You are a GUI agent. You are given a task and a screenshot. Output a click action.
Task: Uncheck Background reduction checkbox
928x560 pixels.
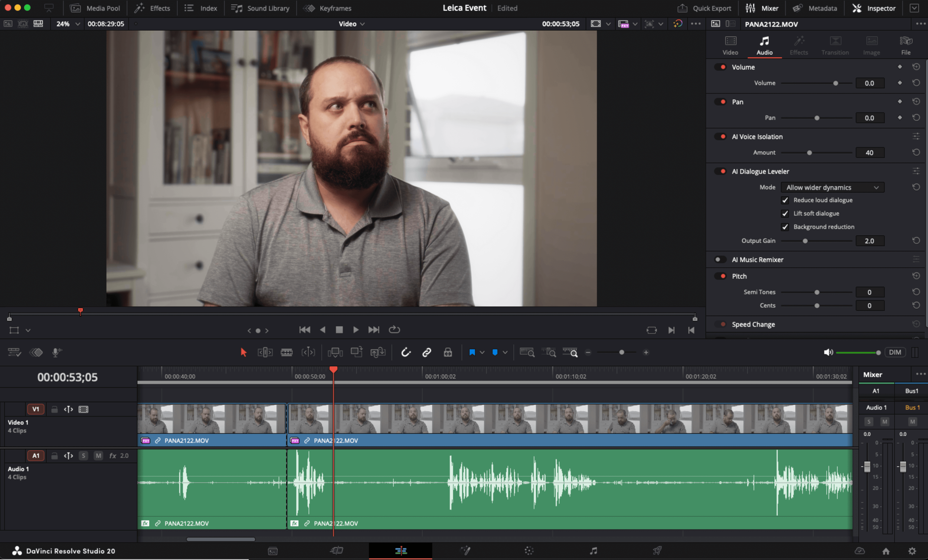point(785,227)
